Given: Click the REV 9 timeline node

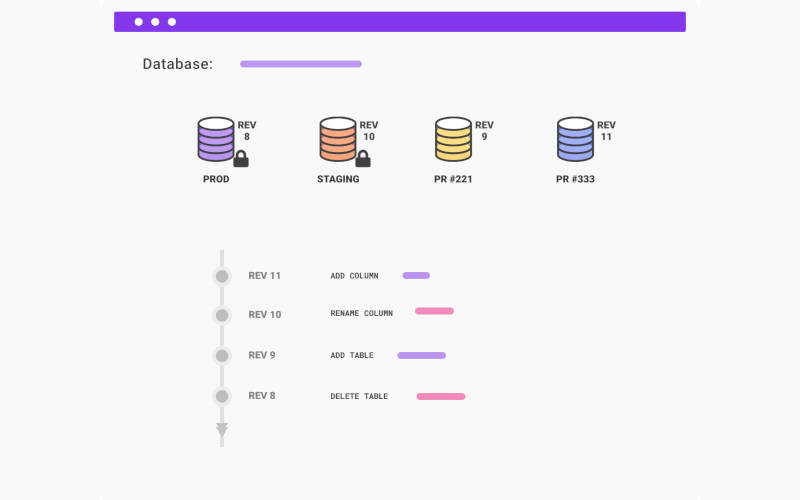Looking at the screenshot, I should coord(222,356).
